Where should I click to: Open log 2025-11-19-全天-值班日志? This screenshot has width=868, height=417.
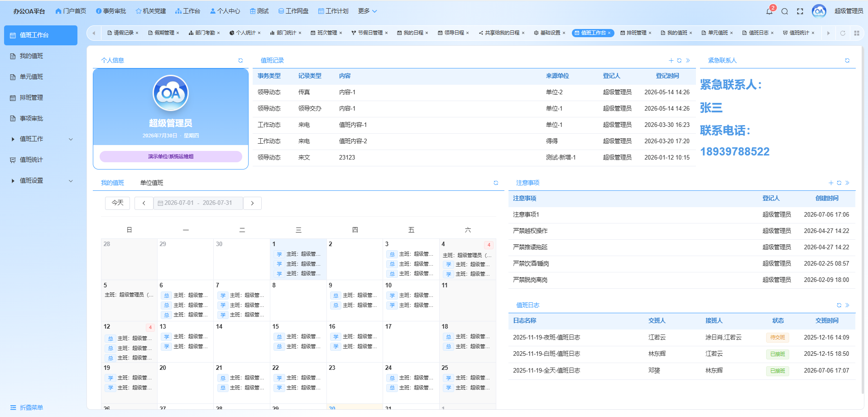coord(547,371)
